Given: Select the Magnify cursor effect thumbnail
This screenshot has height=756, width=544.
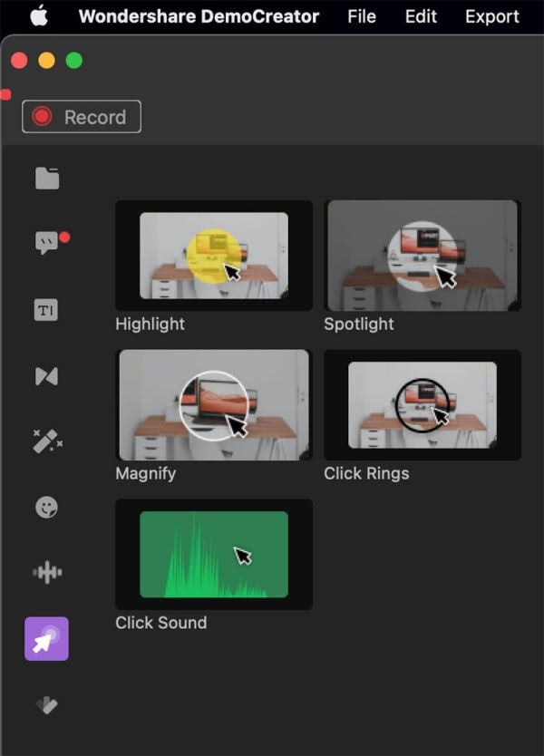Looking at the screenshot, I should 214,405.
